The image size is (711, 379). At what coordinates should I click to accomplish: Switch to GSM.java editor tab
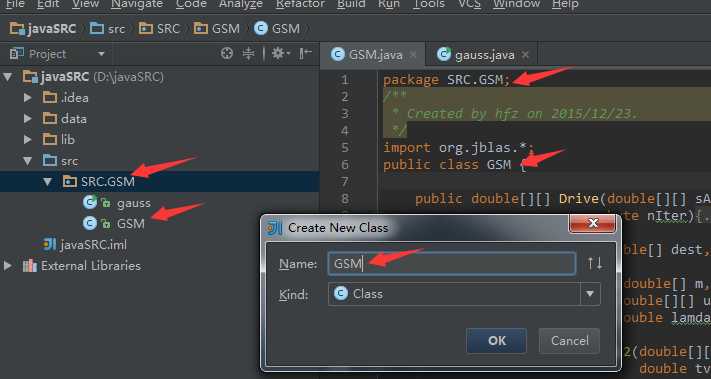click(373, 55)
